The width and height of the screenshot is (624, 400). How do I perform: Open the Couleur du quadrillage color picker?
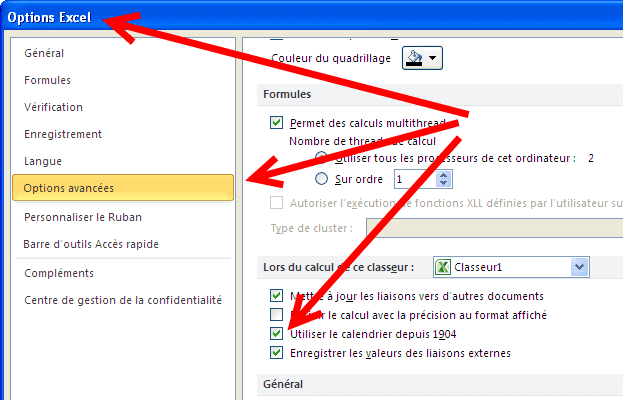click(422, 58)
